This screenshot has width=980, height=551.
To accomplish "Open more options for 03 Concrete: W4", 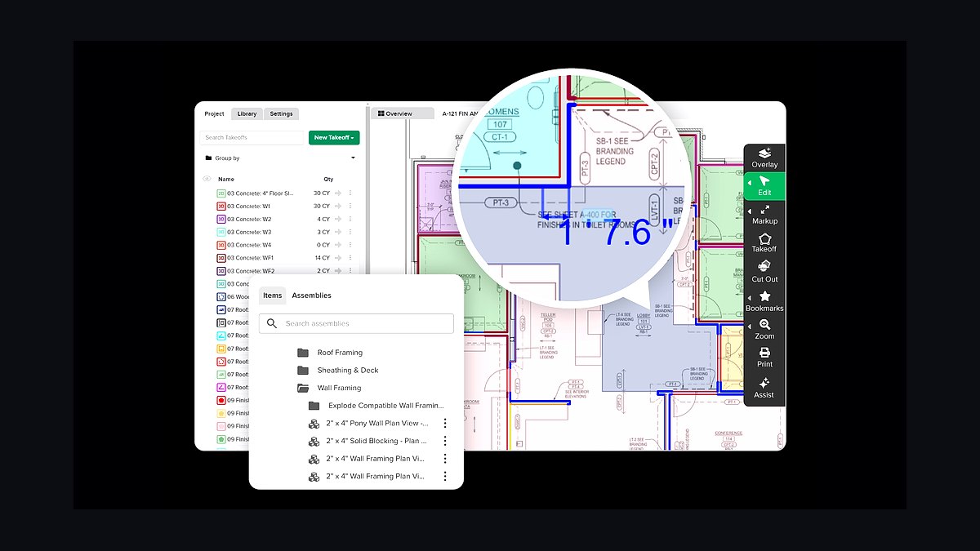I will tap(350, 245).
